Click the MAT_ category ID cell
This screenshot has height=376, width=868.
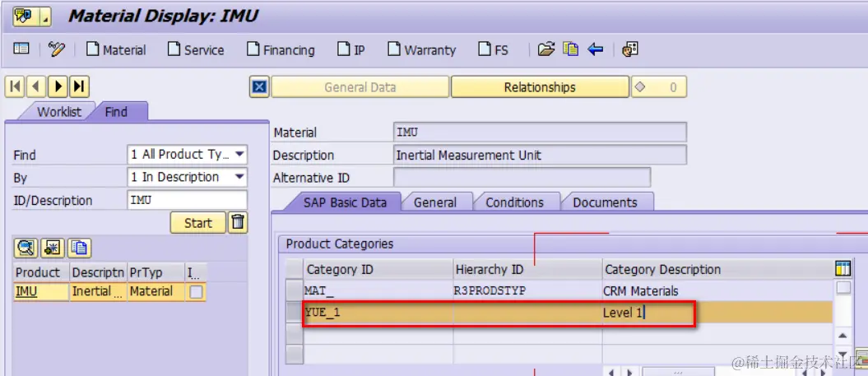[x=378, y=290]
